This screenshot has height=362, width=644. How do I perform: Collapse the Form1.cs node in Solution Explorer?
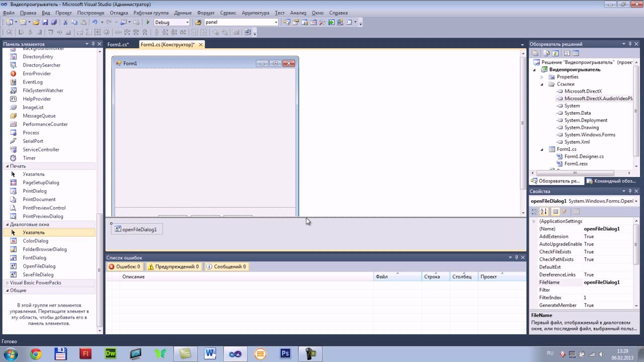[x=542, y=149]
